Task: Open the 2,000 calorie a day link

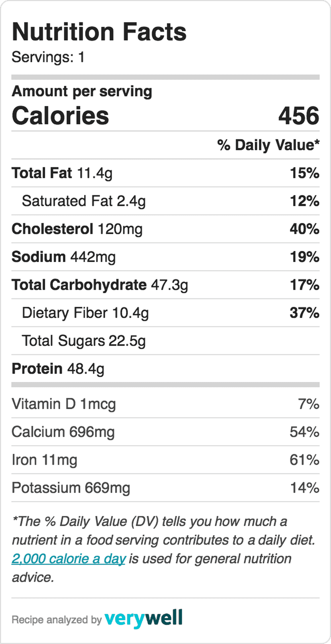Action: (69, 559)
